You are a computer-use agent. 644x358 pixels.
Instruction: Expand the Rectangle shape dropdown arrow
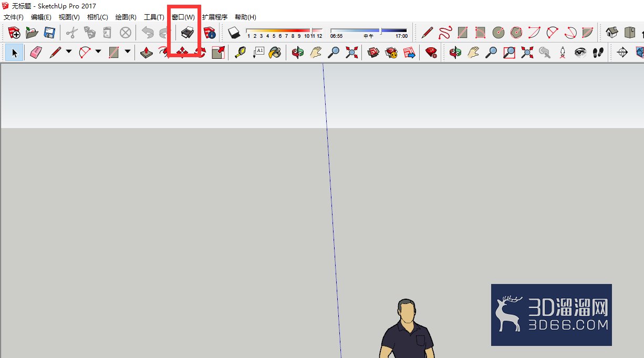(128, 52)
